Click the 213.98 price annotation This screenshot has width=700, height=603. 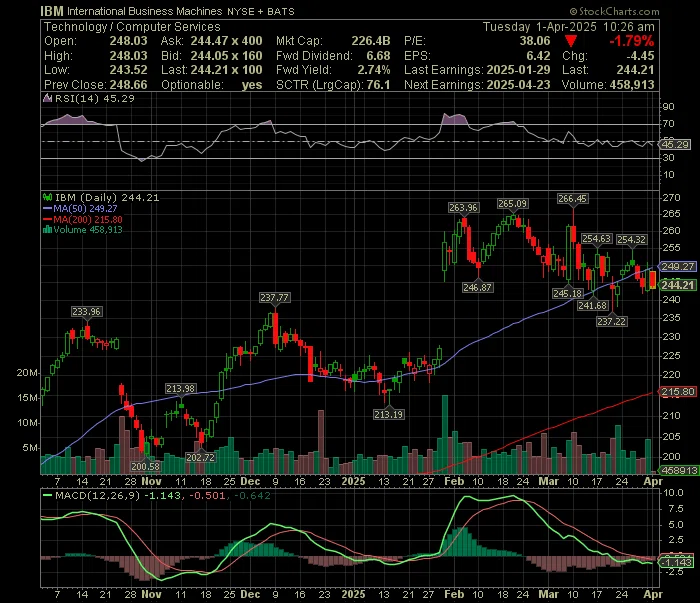180,389
